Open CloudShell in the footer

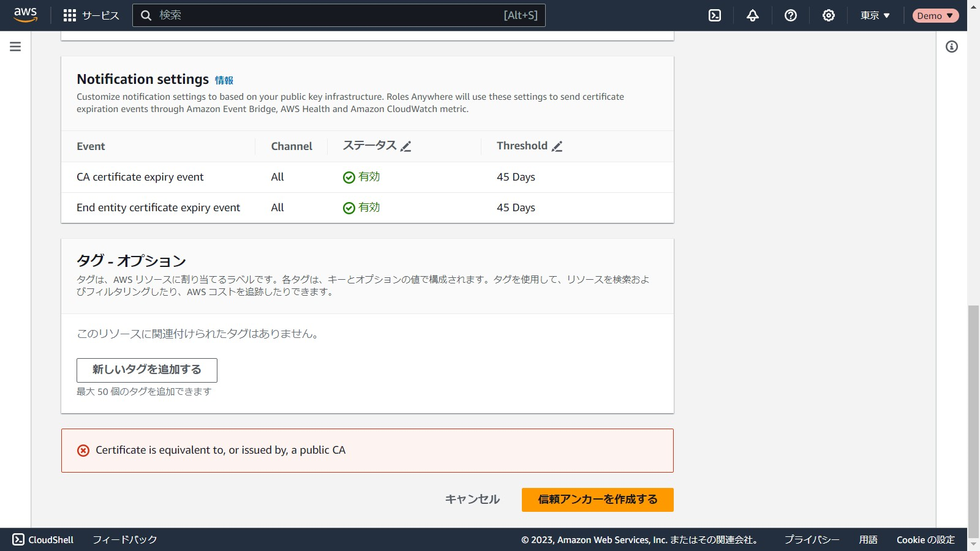(43, 539)
